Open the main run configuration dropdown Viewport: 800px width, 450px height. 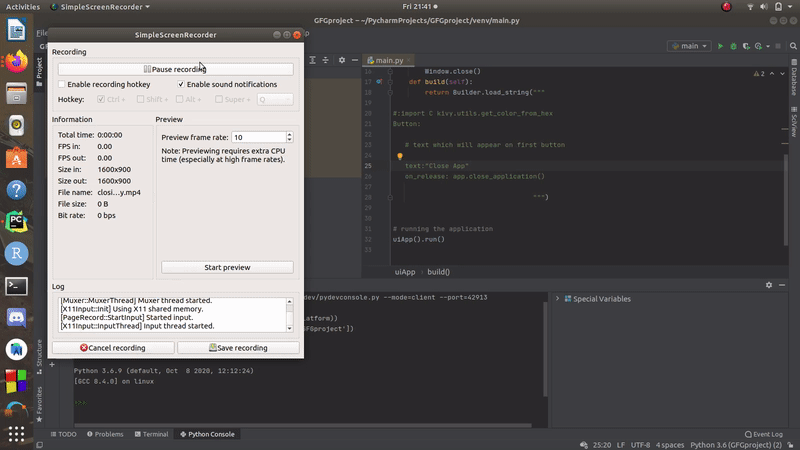pyautogui.click(x=689, y=46)
